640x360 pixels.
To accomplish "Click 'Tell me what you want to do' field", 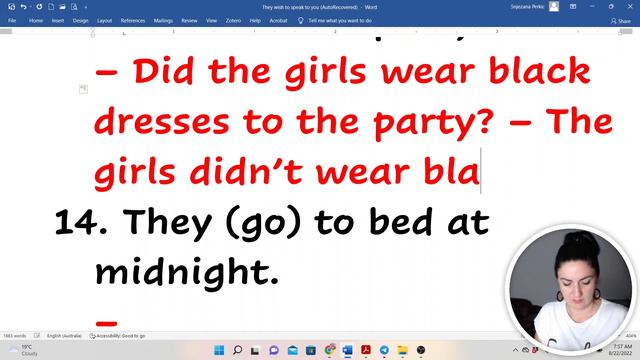I will (x=340, y=20).
